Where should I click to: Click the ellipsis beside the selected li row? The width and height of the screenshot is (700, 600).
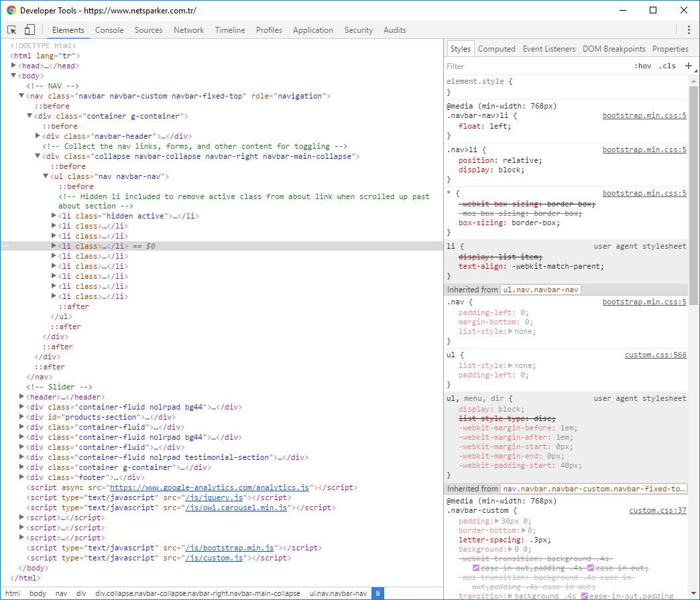6,247
